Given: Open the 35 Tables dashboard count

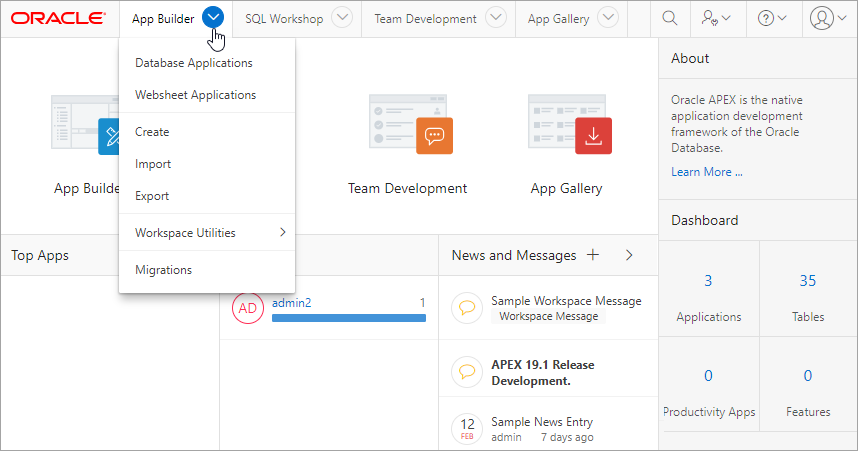Looking at the screenshot, I should click(x=808, y=281).
